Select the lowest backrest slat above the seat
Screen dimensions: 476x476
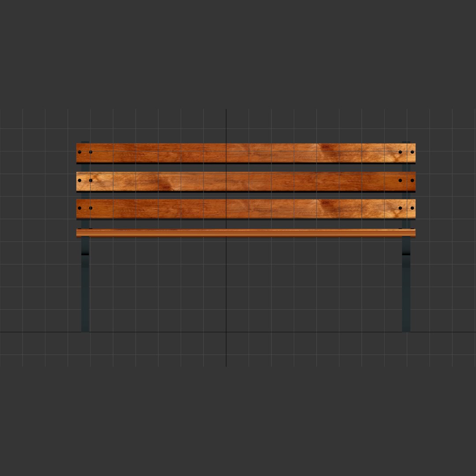[246, 209]
